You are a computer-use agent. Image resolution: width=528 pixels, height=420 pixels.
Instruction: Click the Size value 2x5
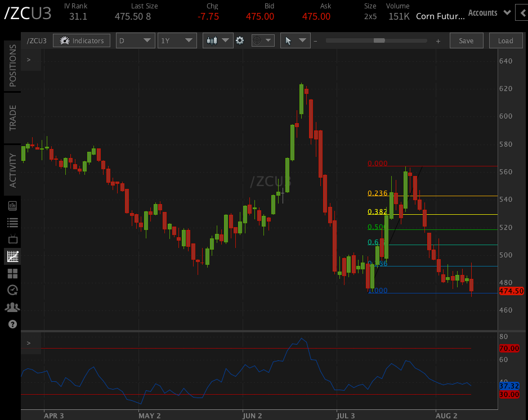(x=370, y=16)
